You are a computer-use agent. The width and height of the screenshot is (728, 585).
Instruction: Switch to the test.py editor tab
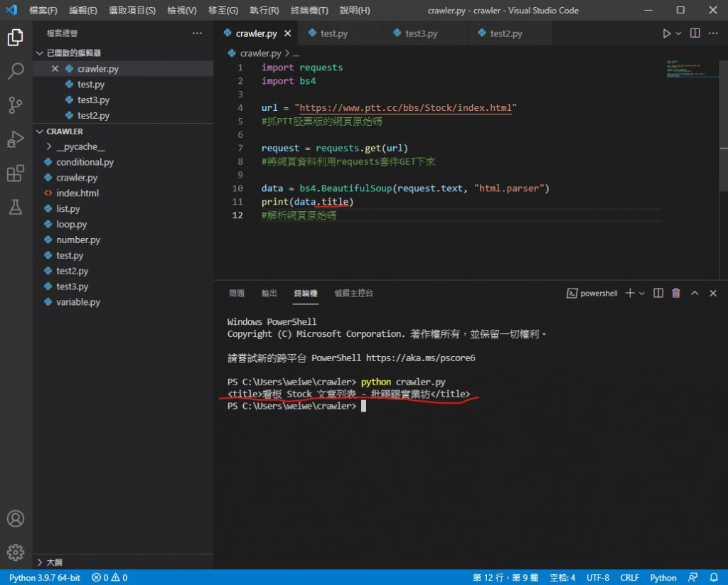(341, 33)
